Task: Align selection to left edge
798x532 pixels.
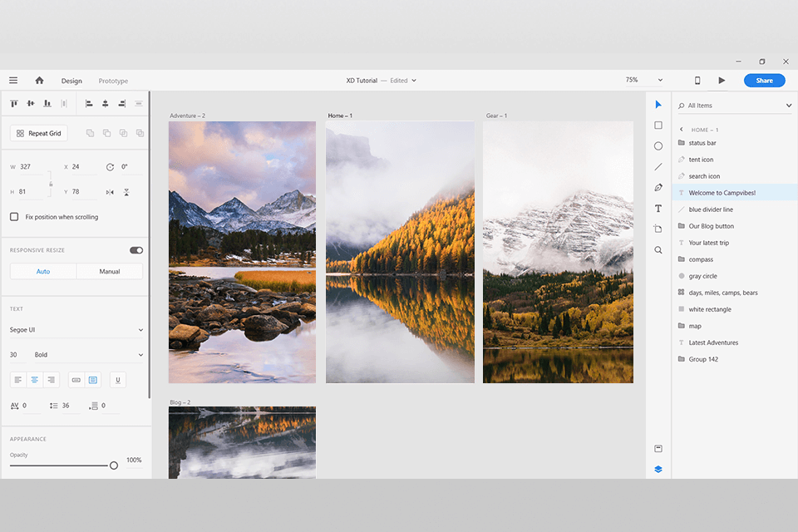Action: click(x=89, y=104)
